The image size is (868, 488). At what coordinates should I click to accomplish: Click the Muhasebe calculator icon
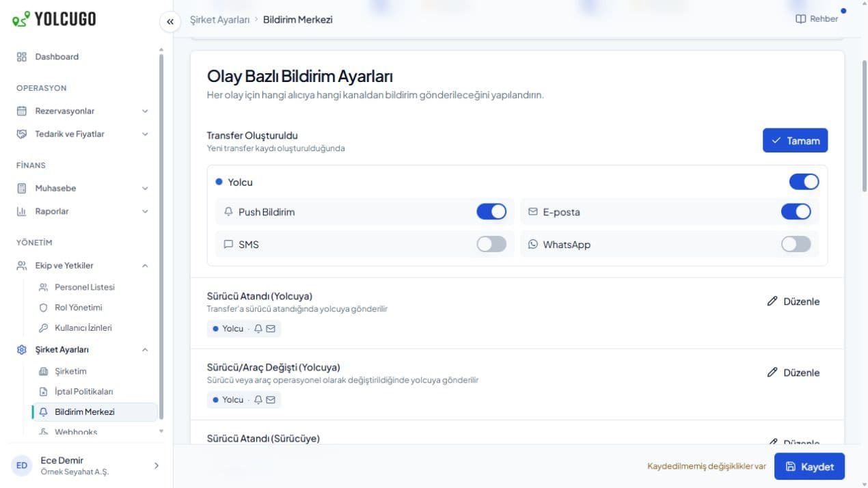click(x=22, y=188)
